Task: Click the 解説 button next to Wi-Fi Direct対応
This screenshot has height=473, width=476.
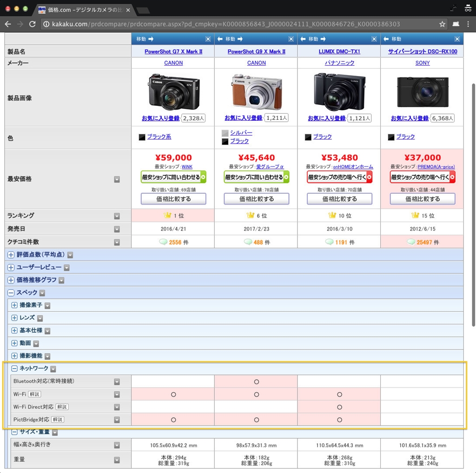Action: tap(62, 407)
